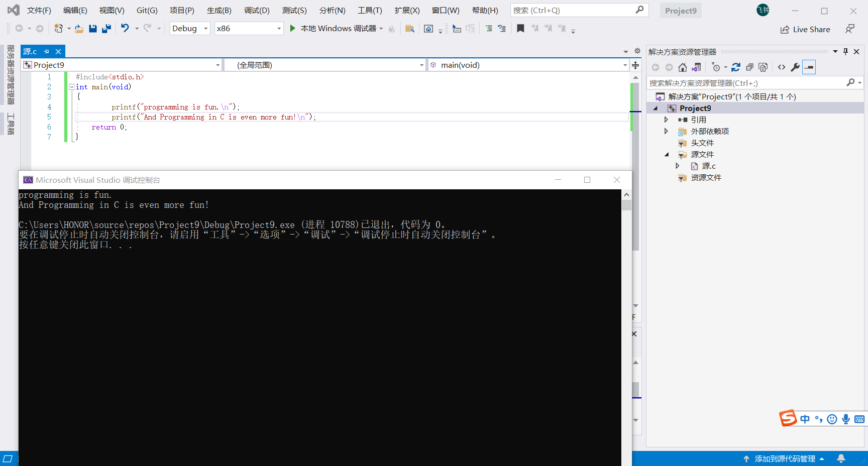The image size is (868, 466).
Task: Open the 服务器资源管理器 side tab
Action: [11, 75]
